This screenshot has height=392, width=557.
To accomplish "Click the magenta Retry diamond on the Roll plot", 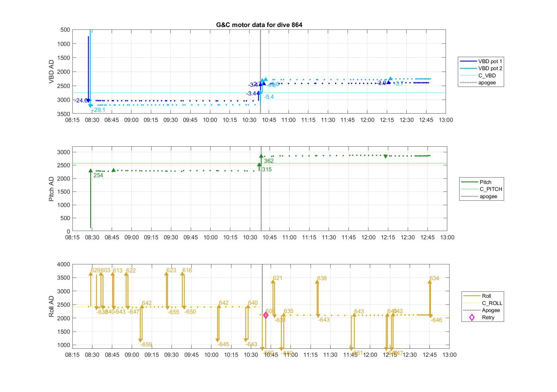I will pos(266,315).
